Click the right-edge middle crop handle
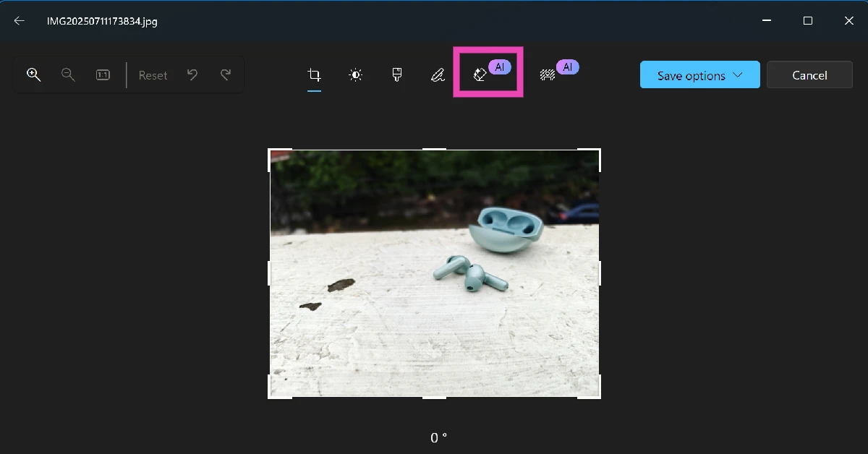Viewport: 868px width, 454px height. click(x=599, y=273)
